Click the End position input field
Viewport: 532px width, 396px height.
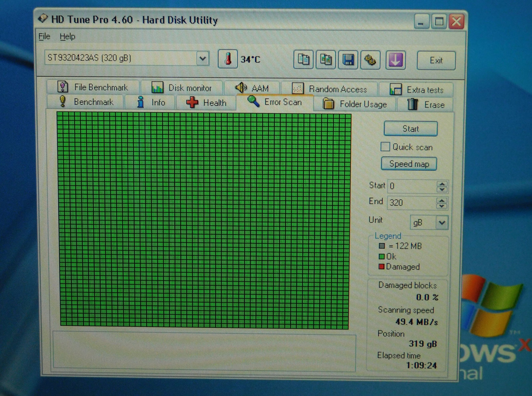click(412, 202)
